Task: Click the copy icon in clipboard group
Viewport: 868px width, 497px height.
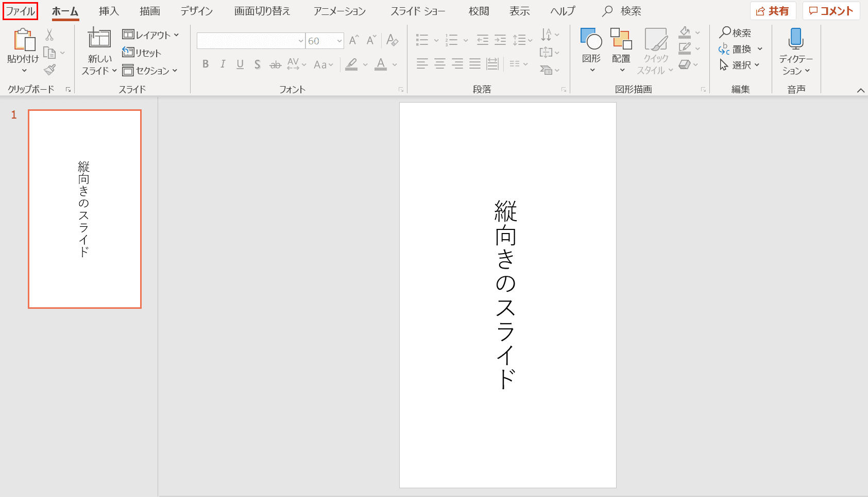Action: (50, 53)
